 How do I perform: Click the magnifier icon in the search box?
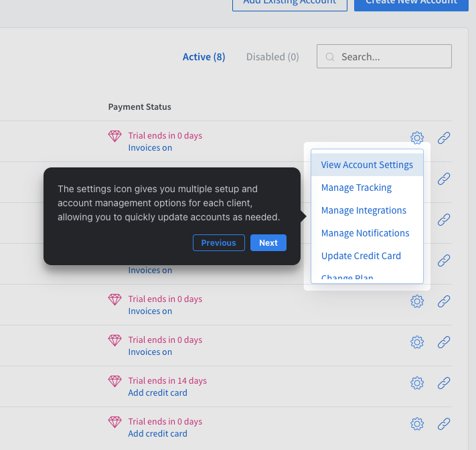coord(329,57)
